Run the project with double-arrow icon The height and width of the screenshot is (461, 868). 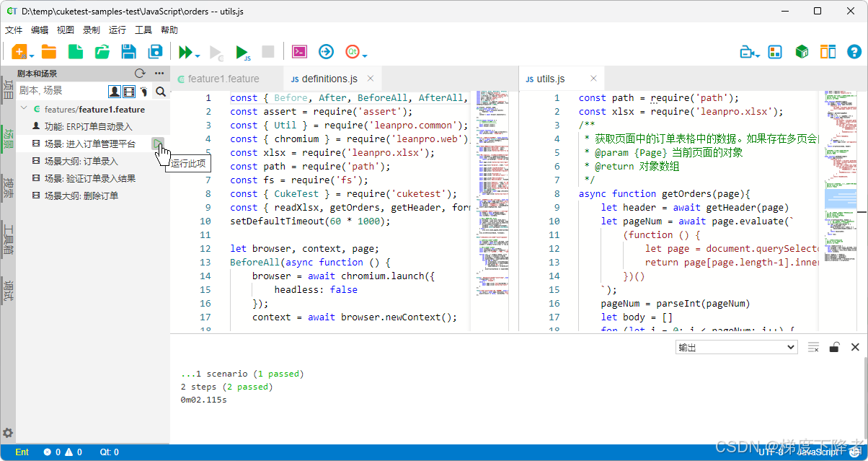coord(186,52)
